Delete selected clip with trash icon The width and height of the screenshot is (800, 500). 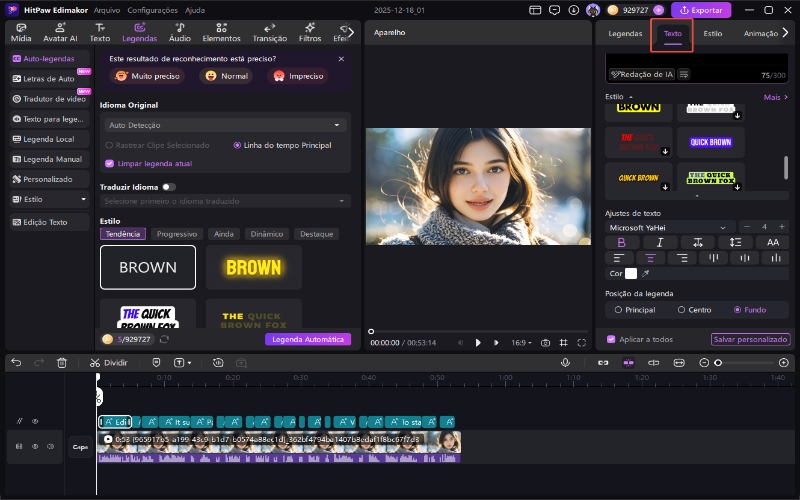click(x=62, y=362)
